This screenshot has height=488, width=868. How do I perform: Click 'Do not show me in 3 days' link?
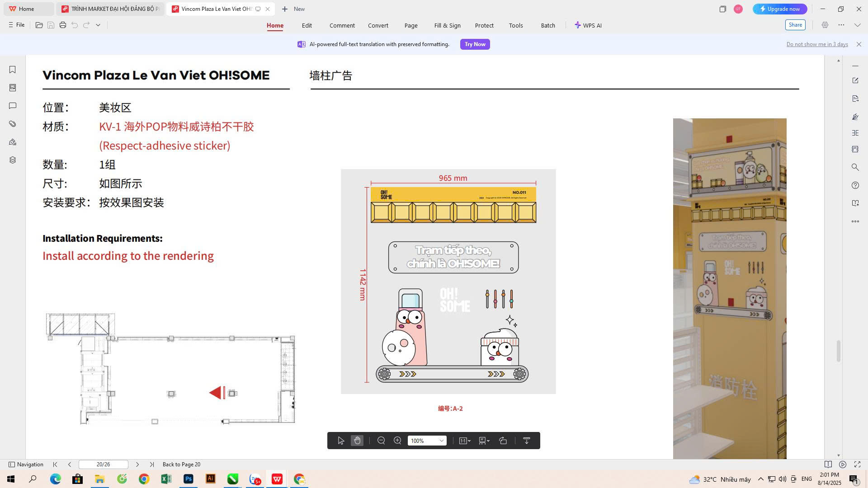tap(817, 44)
